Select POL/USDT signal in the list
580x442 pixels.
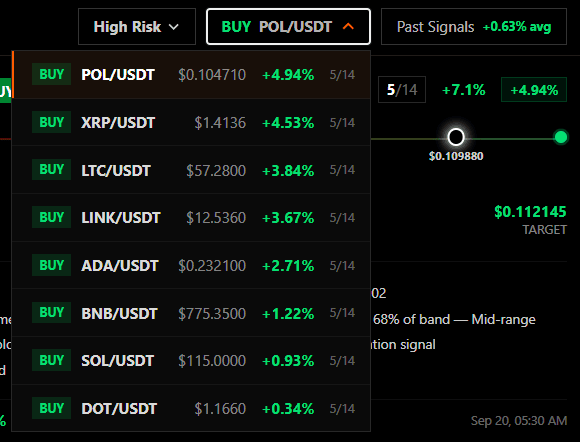(191, 75)
